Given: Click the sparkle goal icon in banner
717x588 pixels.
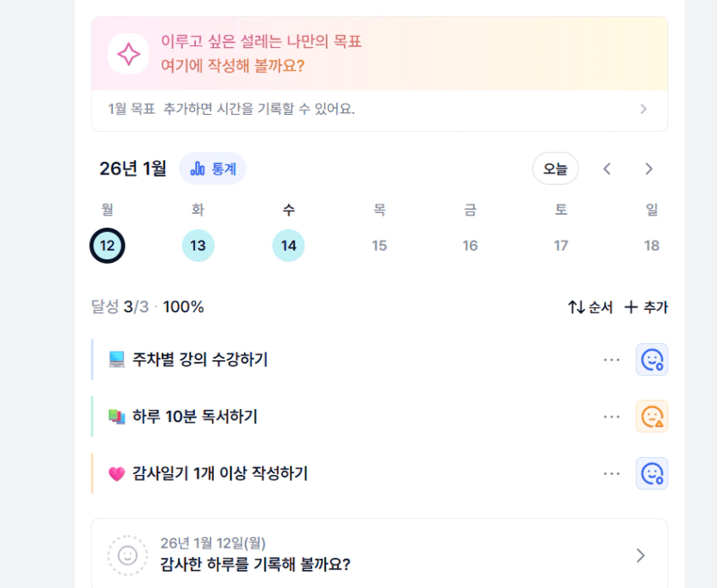Looking at the screenshot, I should [128, 54].
